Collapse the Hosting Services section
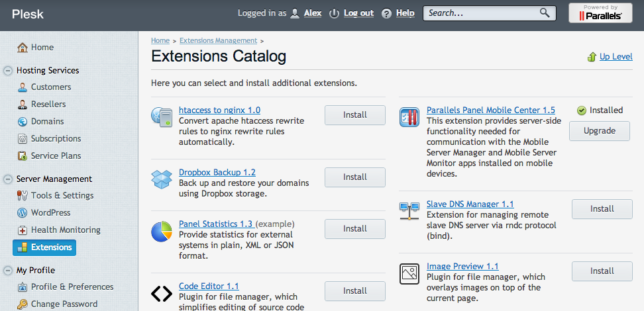644x311 pixels. tap(8, 71)
